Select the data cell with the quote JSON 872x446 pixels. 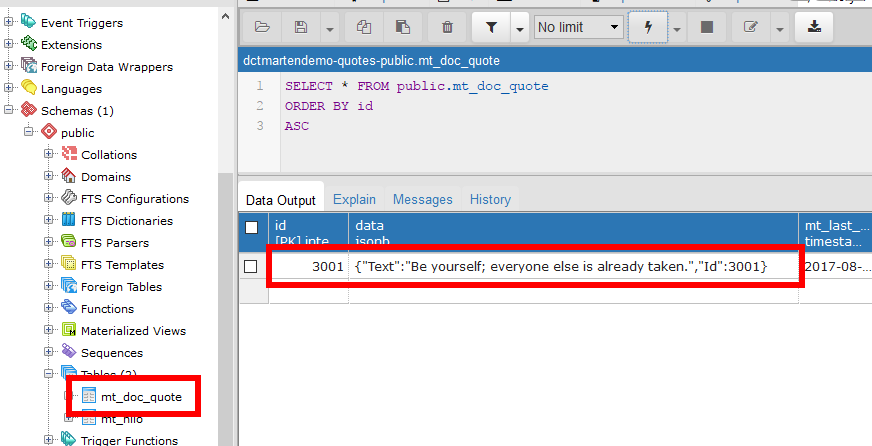point(574,266)
